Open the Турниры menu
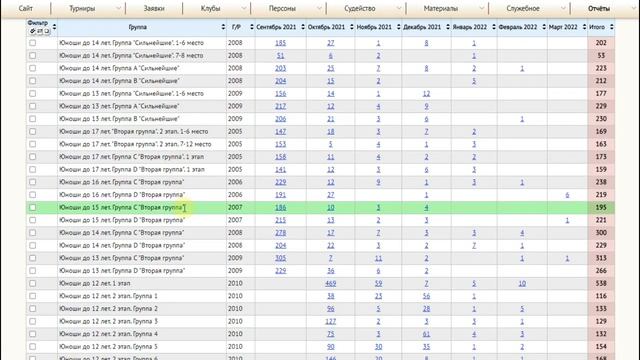Image resolution: width=640 pixels, height=360 pixels. [82, 8]
